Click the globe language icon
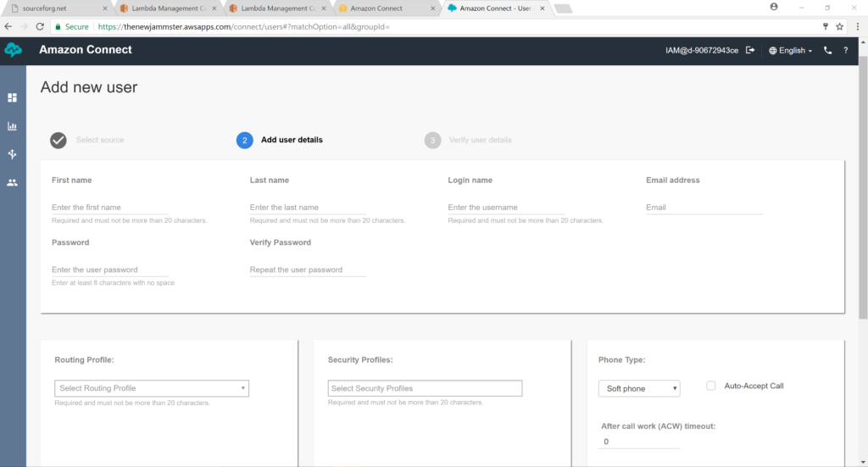Screen dimensions: 868x467 (773, 50)
